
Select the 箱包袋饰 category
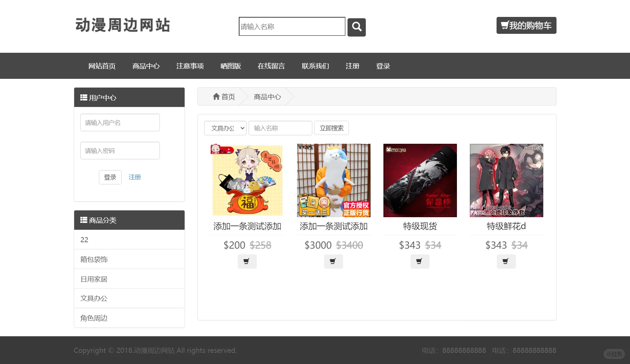[94, 259]
